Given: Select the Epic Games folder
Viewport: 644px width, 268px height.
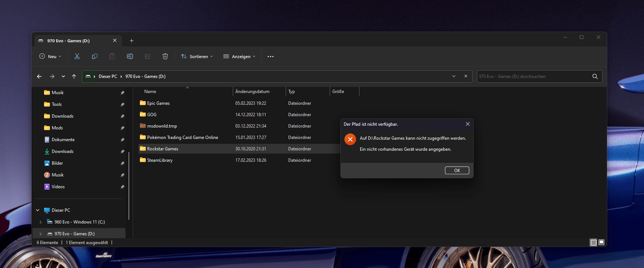Looking at the screenshot, I should [x=158, y=103].
